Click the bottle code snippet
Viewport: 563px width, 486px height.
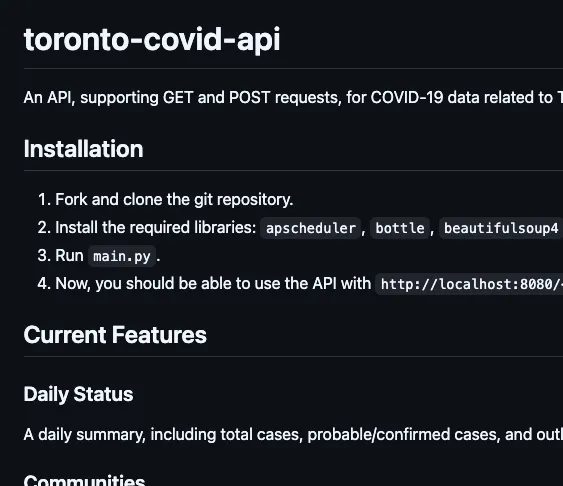[400, 228]
